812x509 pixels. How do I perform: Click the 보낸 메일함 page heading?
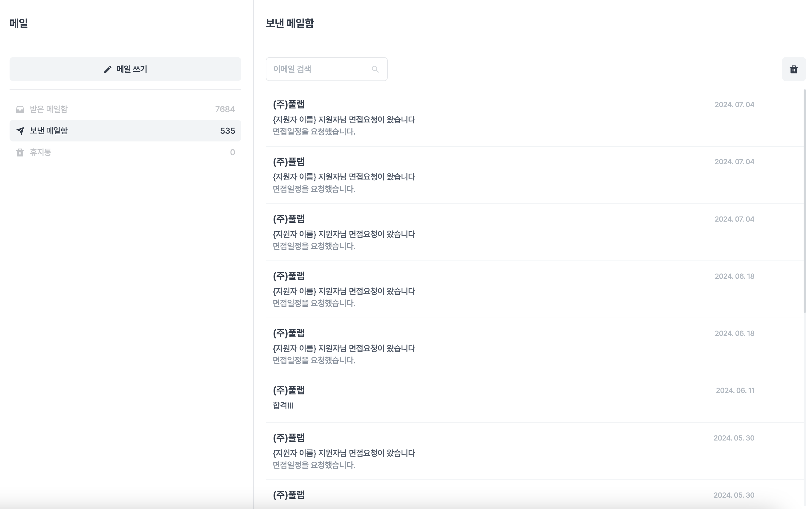point(290,23)
